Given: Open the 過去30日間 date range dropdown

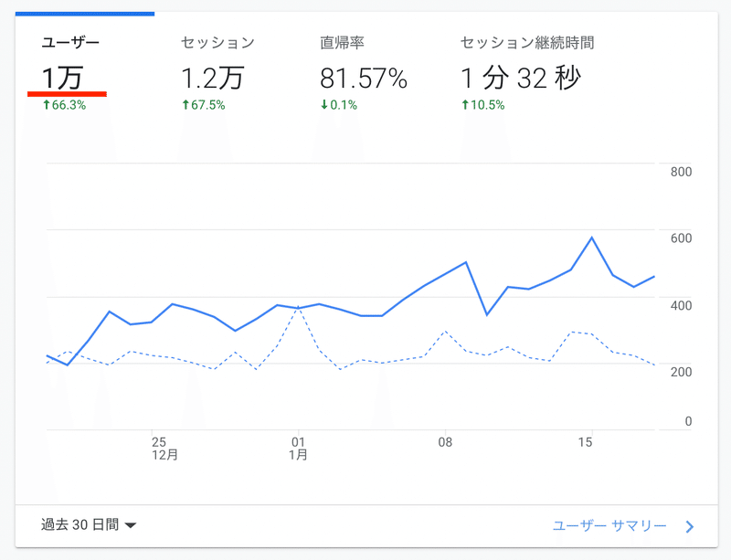Looking at the screenshot, I should coord(82,523).
